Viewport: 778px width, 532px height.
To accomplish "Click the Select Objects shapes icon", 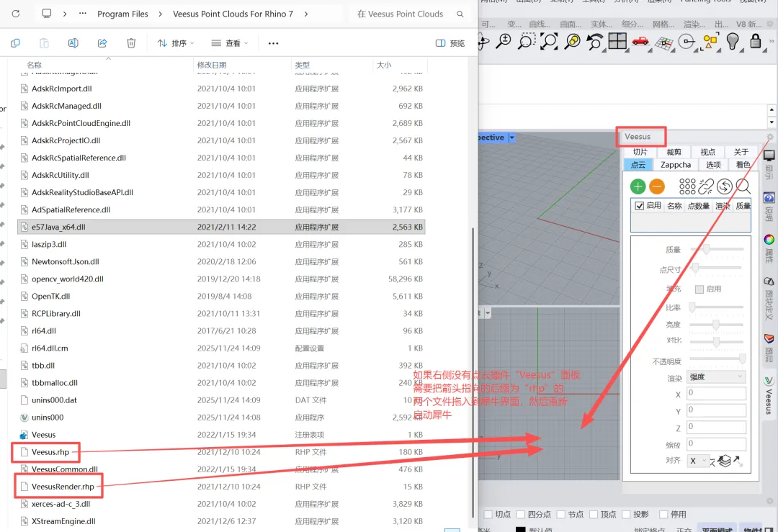I will pos(710,42).
